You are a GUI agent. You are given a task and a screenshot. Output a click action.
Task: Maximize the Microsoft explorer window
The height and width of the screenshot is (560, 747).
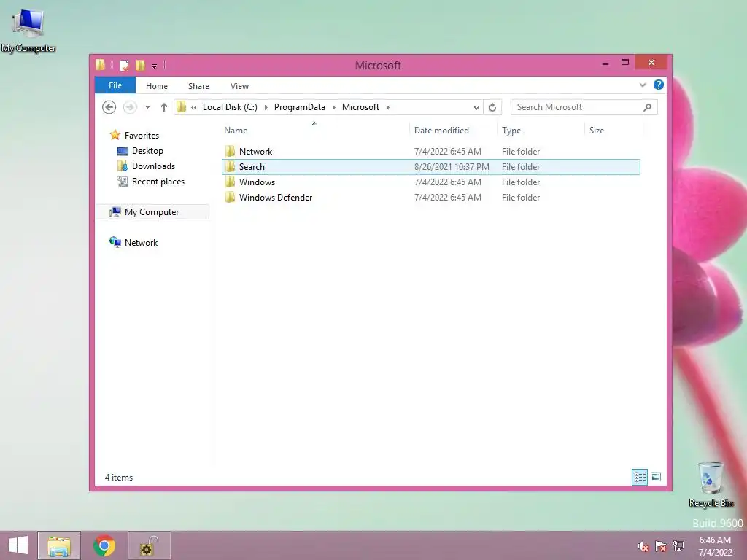[625, 63]
